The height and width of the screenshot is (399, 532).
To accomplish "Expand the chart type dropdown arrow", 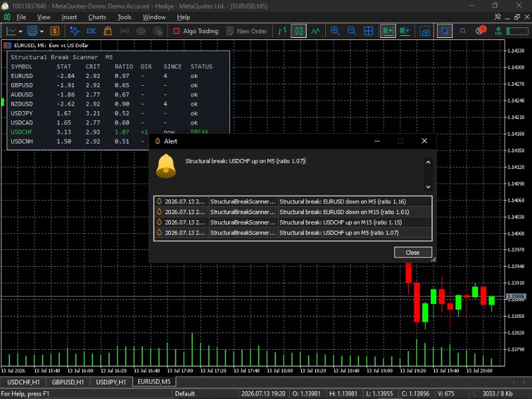I will coord(21,31).
